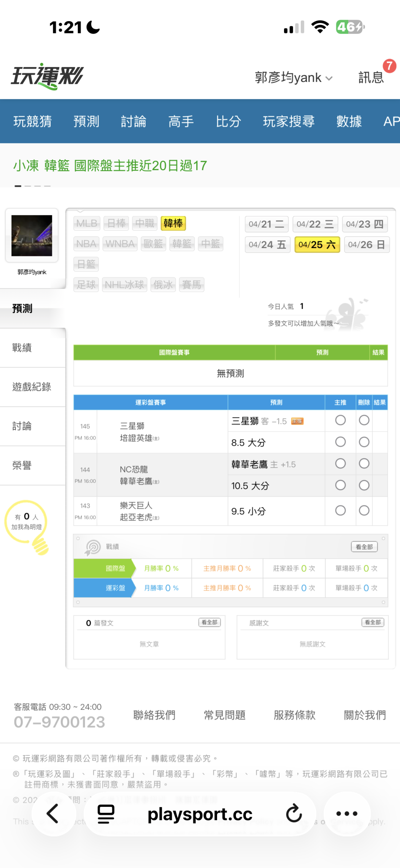Select 刪除 radio for 8.5 大分
The width and height of the screenshot is (400, 868).
click(x=364, y=442)
